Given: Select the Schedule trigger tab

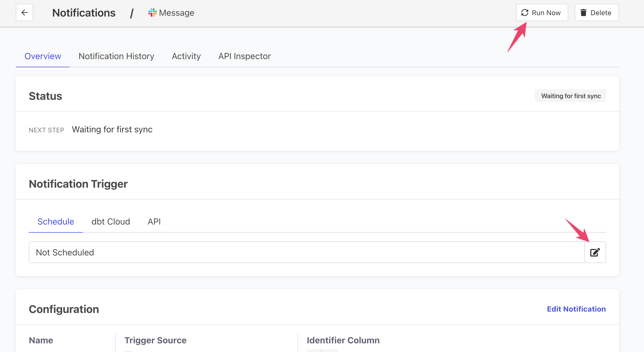Looking at the screenshot, I should tap(56, 222).
